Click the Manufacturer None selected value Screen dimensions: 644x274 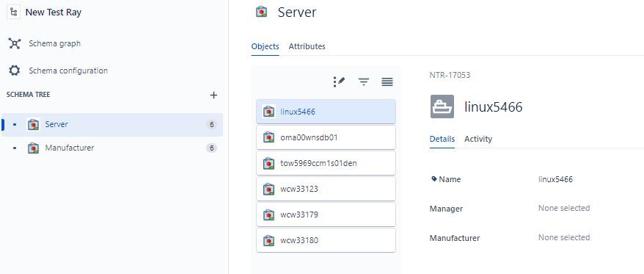[x=564, y=237]
